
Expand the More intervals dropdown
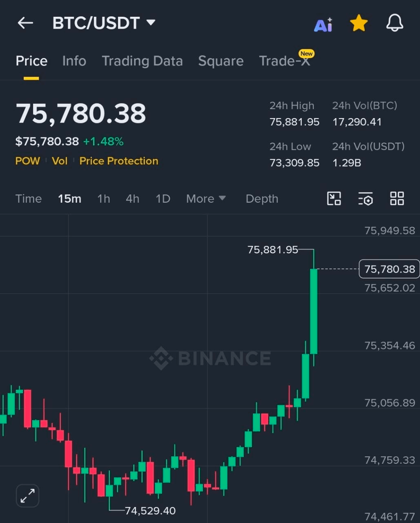(206, 199)
